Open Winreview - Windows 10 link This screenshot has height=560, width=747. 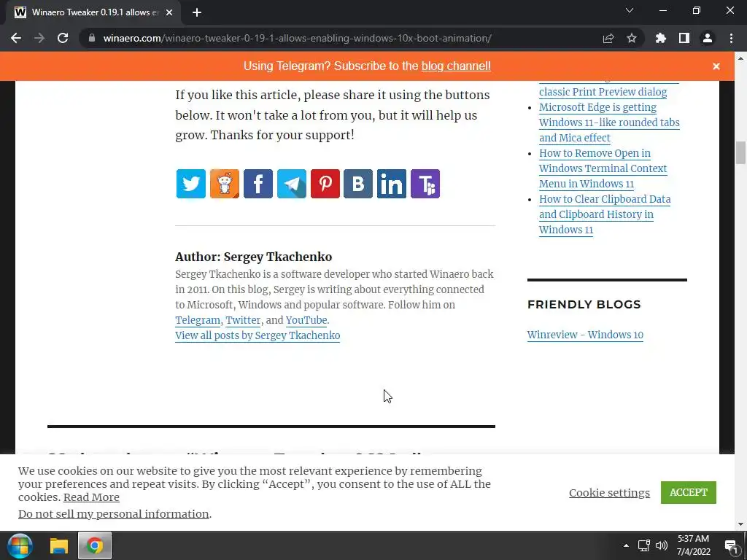(x=585, y=335)
